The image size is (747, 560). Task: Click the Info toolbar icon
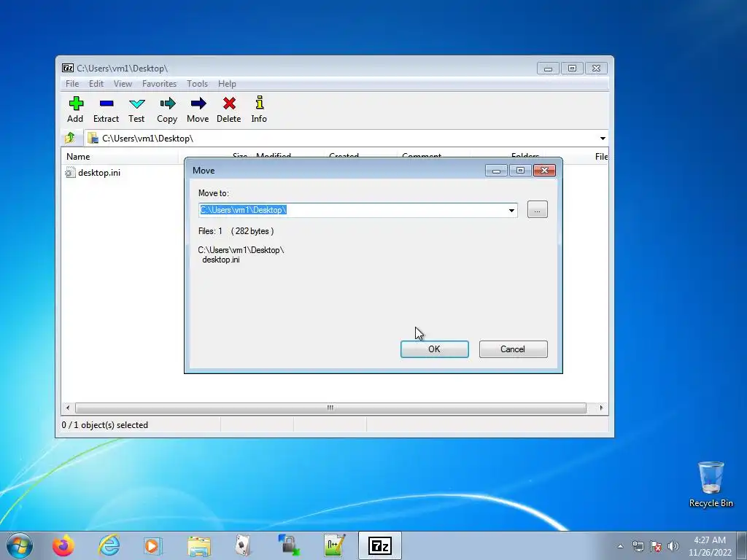[259, 109]
